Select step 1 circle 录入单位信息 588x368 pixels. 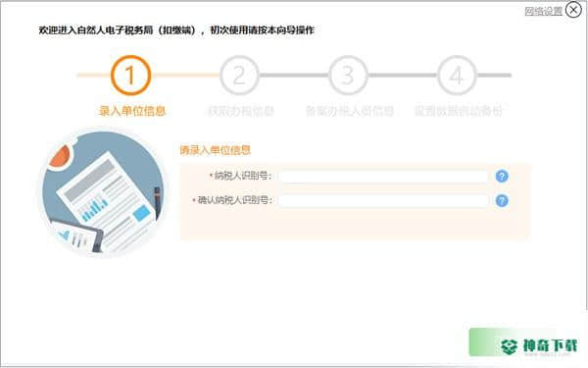130,76
